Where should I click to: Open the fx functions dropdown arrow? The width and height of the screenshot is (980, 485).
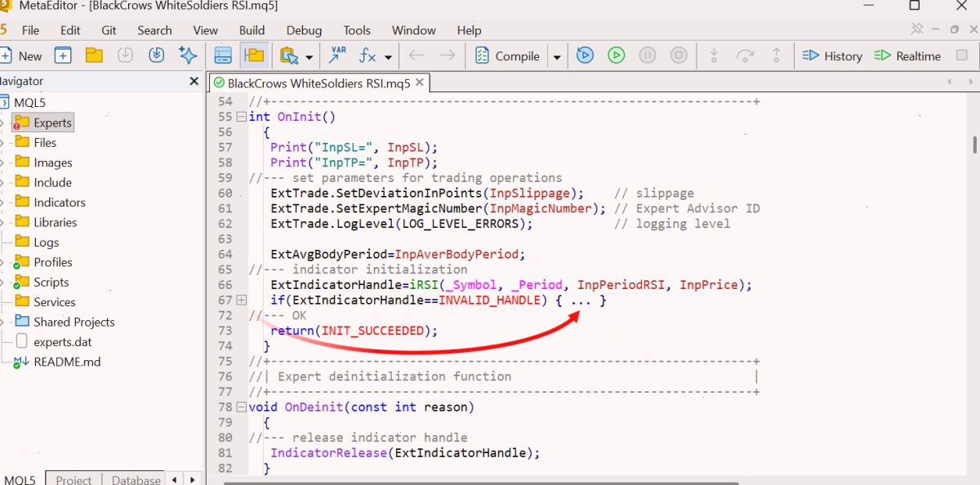point(388,57)
